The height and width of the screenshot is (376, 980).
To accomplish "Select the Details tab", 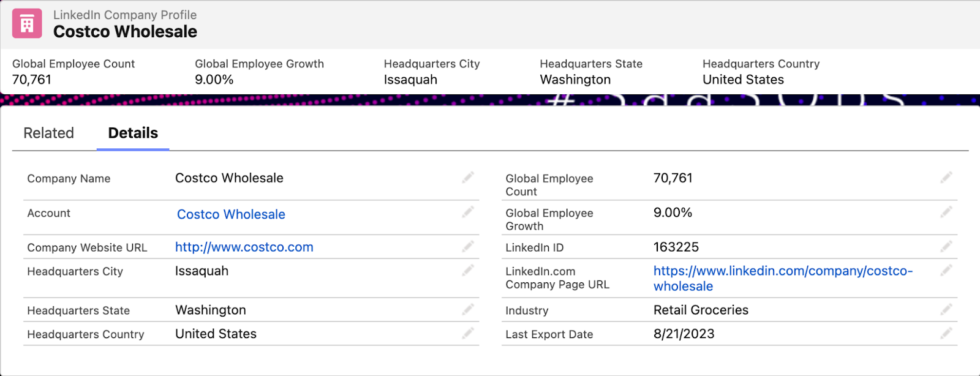I will coord(133,133).
